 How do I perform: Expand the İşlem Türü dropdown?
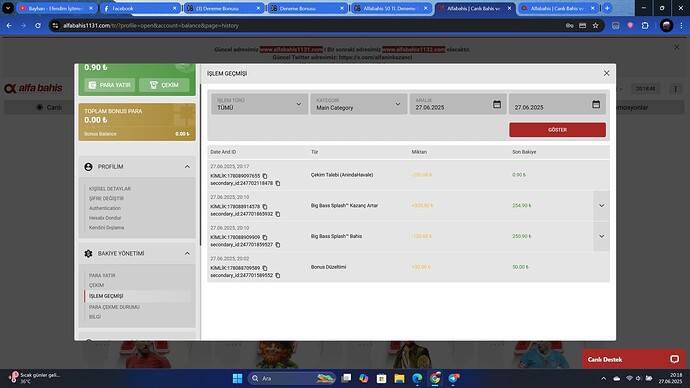tap(259, 104)
